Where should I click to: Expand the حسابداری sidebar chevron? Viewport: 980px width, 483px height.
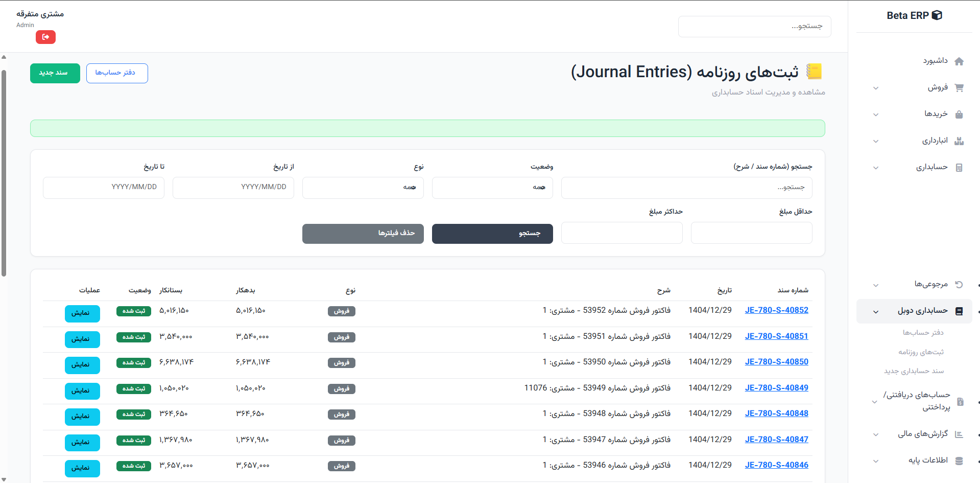(876, 168)
